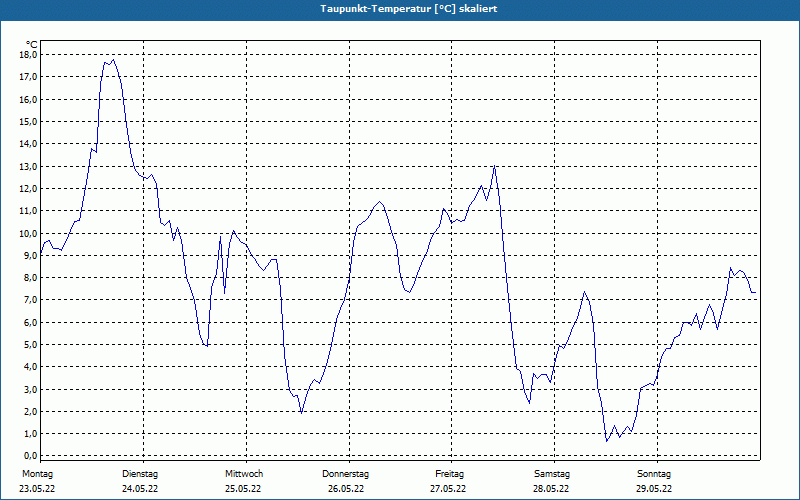Click the chart title 'Taupunkt-Temperatur [°C] skaliert'

pyautogui.click(x=409, y=9)
